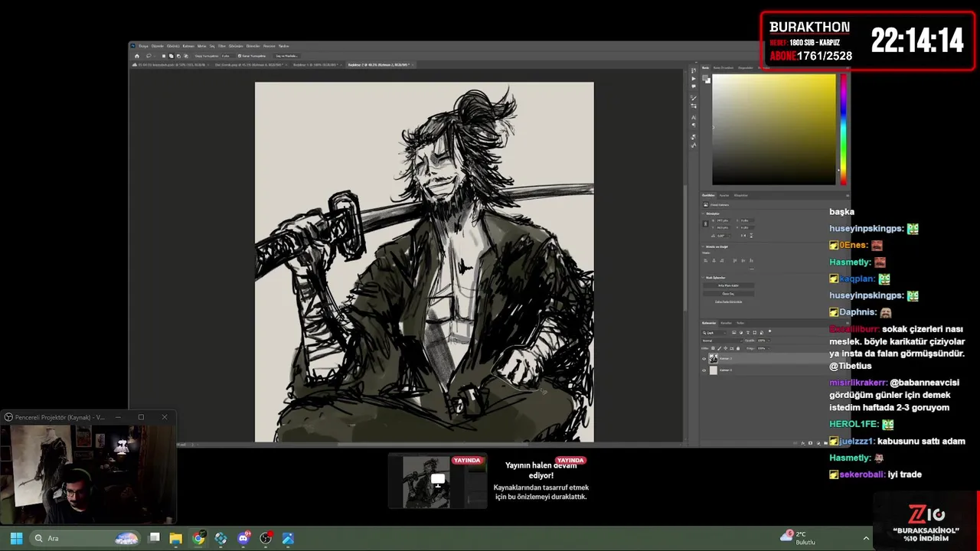Click the foreground color swatch in Renk panel
The image size is (980, 551).
pos(704,77)
